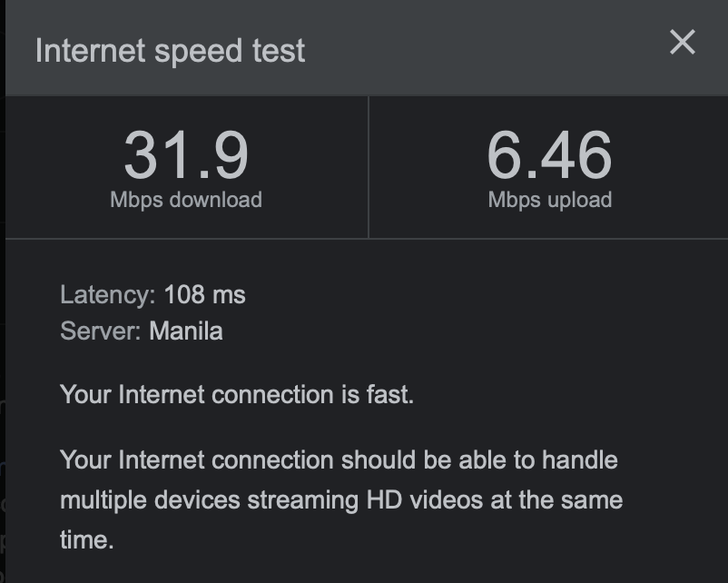
Task: Click the word "fast." in the result message
Action: pos(390,395)
